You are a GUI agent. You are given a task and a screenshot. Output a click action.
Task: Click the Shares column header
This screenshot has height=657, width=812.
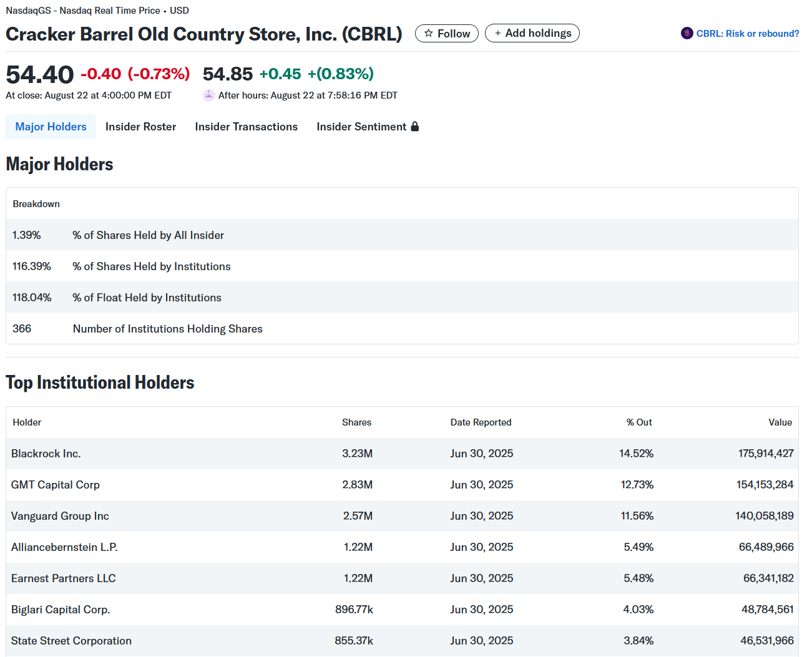pyautogui.click(x=356, y=422)
